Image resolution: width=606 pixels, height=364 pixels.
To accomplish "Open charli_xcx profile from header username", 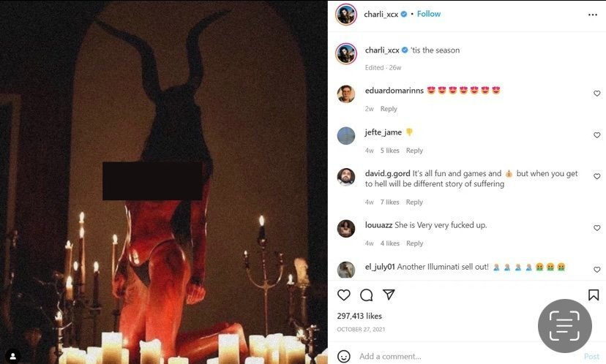I will (x=381, y=15).
